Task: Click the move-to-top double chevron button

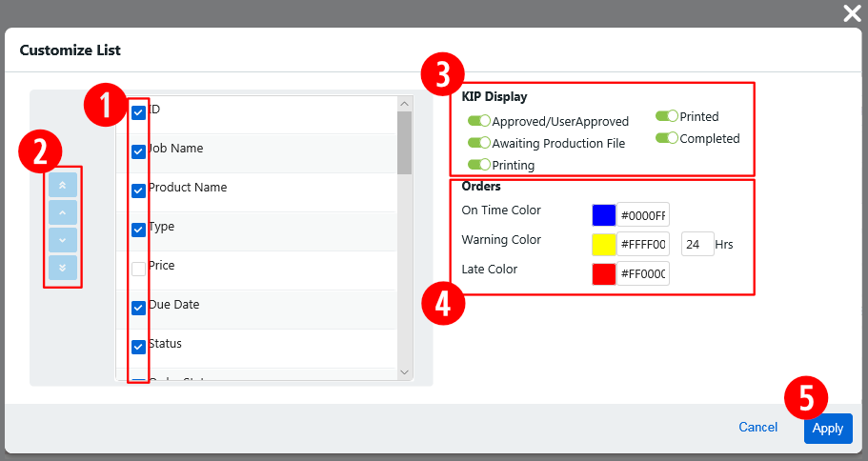Action: coord(62,186)
